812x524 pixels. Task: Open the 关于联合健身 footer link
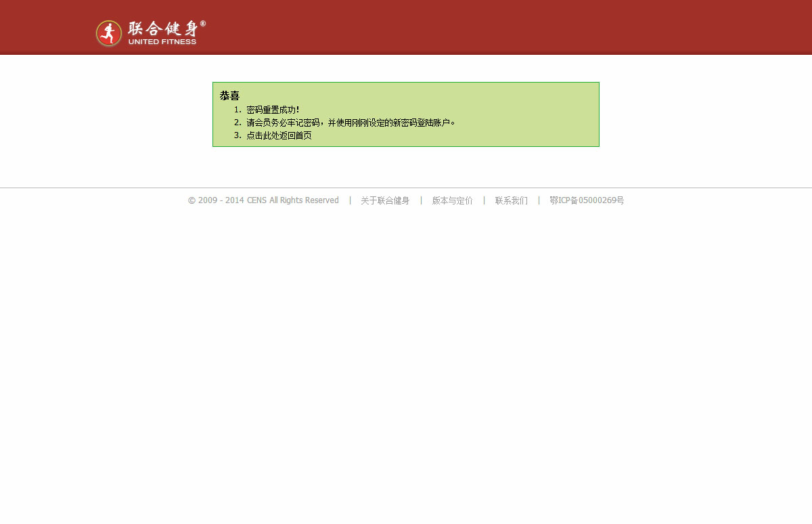tap(385, 200)
